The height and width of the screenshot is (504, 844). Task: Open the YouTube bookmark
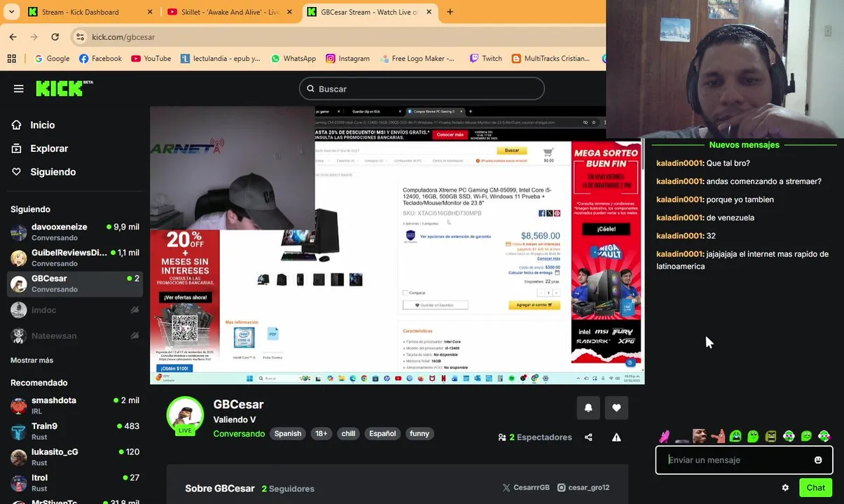click(151, 59)
